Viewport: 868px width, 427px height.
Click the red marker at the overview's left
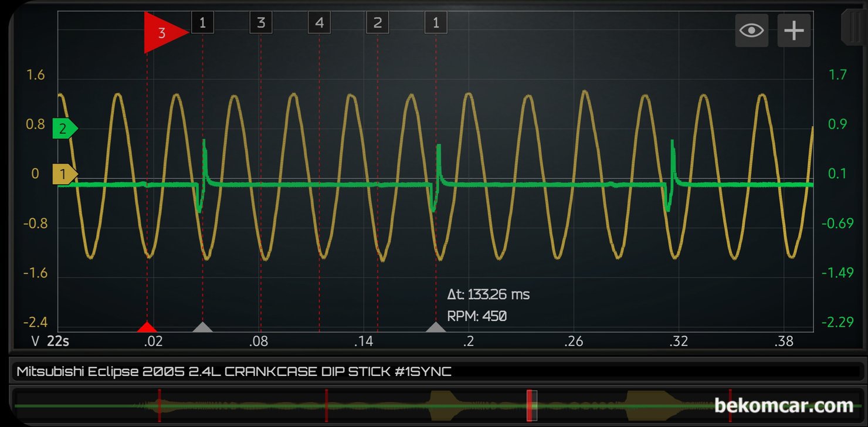[x=159, y=405]
